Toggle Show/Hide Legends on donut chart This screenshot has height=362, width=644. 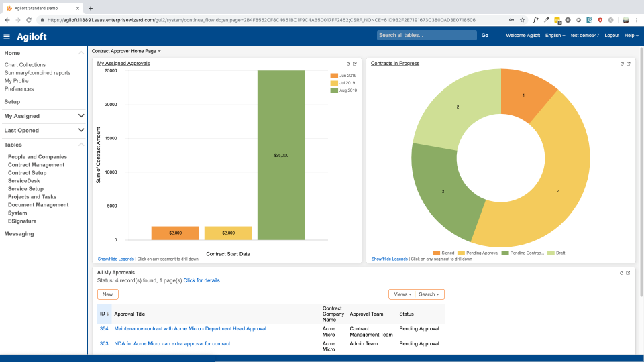click(x=389, y=259)
